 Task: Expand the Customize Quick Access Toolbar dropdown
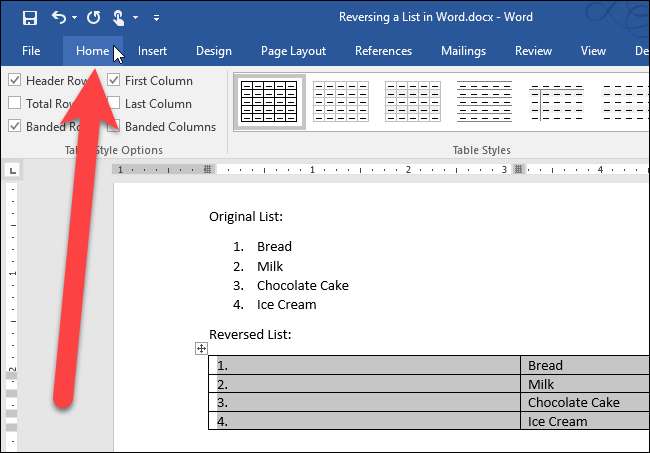pyautogui.click(x=157, y=18)
